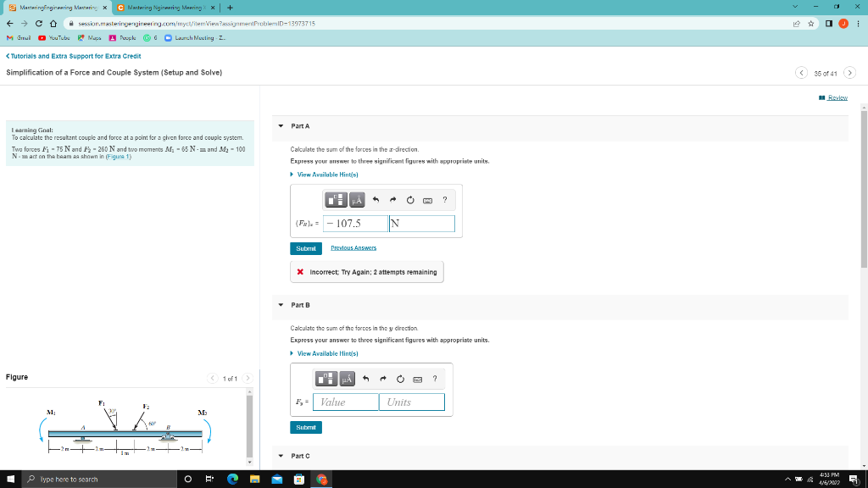Collapse the Part A section
Image resolution: width=868 pixels, height=488 pixels.
(280, 125)
